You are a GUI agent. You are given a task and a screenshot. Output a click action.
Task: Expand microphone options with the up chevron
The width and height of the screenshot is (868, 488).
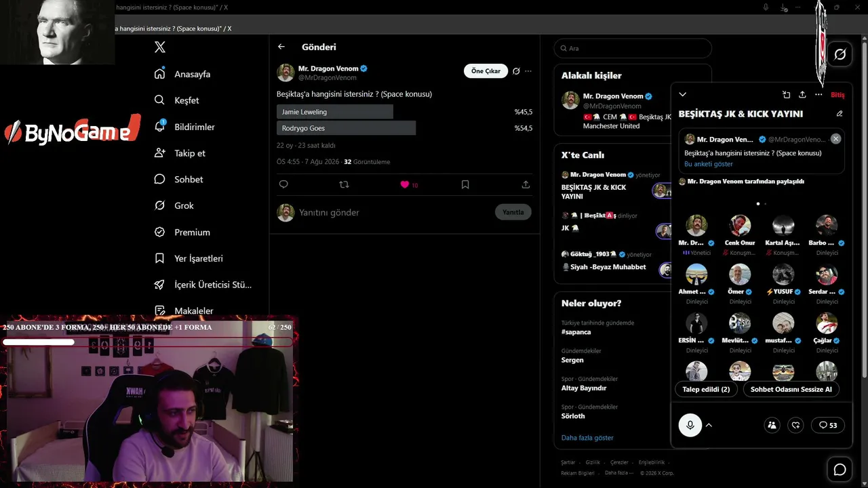click(709, 425)
